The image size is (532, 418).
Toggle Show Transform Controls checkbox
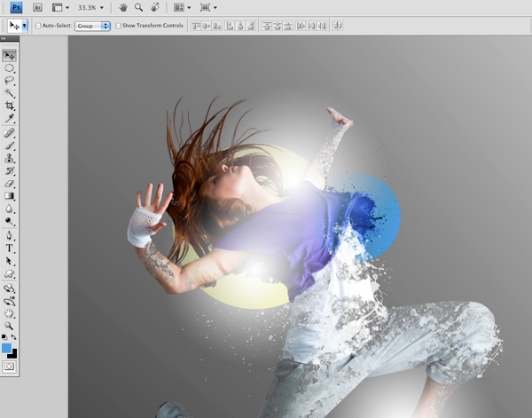click(119, 27)
